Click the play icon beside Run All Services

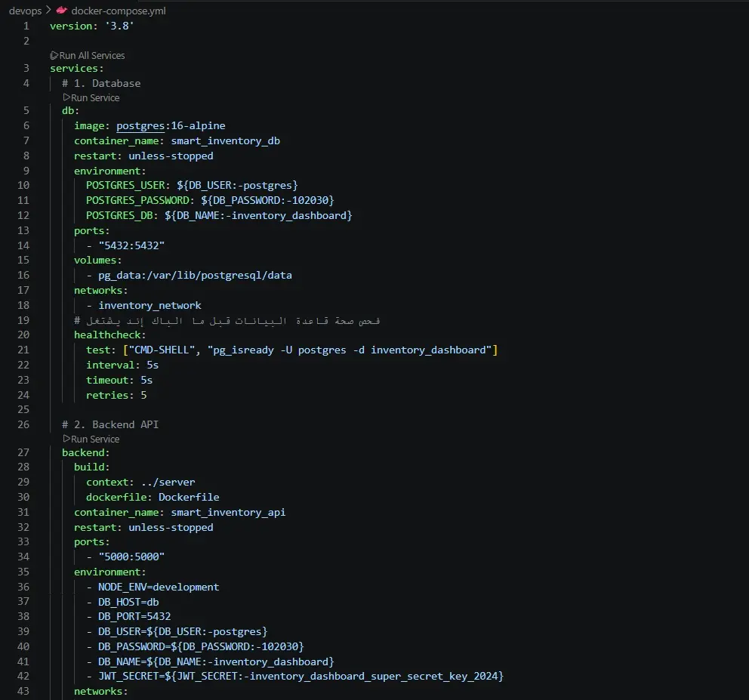coord(54,55)
